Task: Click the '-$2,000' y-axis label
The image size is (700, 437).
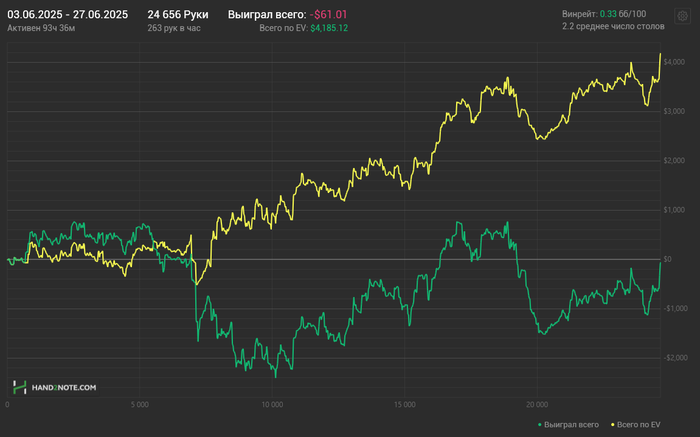Action: click(x=675, y=358)
